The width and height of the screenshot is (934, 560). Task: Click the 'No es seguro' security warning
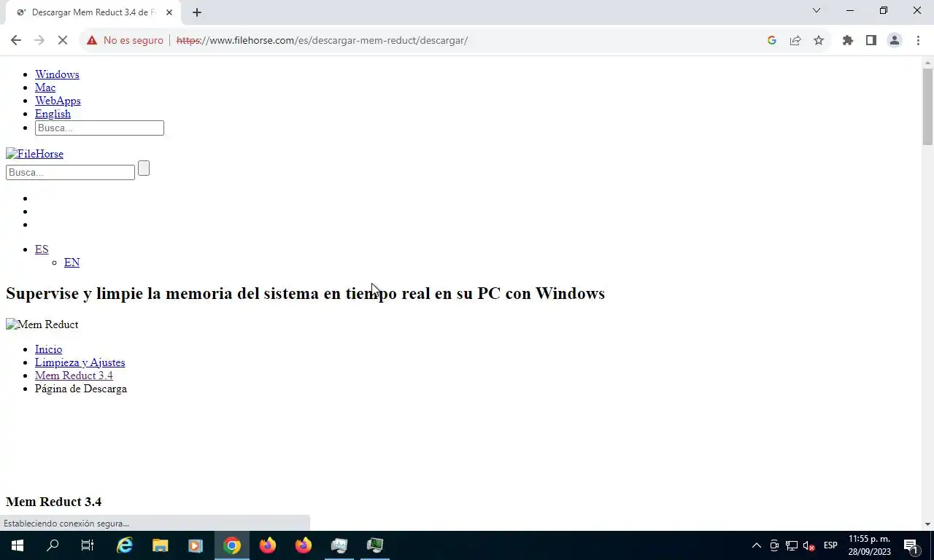(x=125, y=40)
